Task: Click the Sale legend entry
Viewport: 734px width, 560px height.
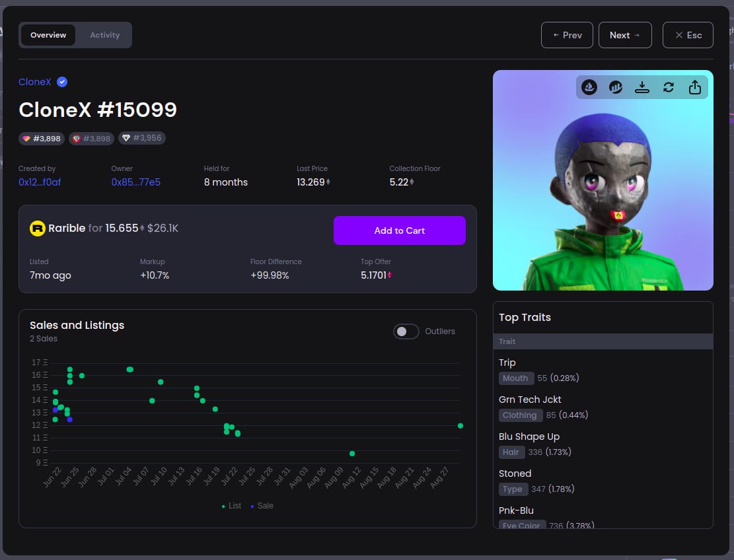Action: click(262, 506)
